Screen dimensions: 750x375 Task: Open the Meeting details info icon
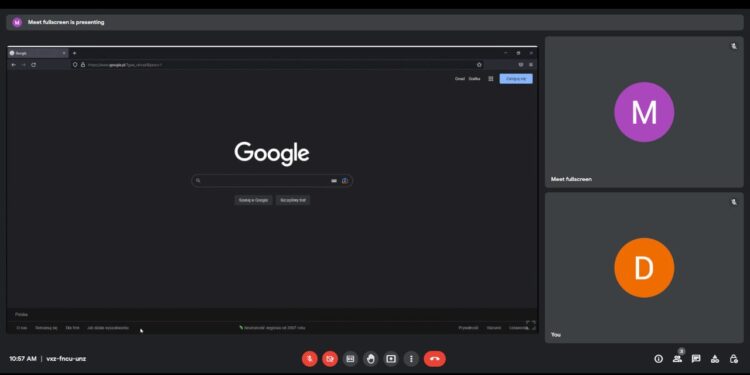click(x=659, y=359)
